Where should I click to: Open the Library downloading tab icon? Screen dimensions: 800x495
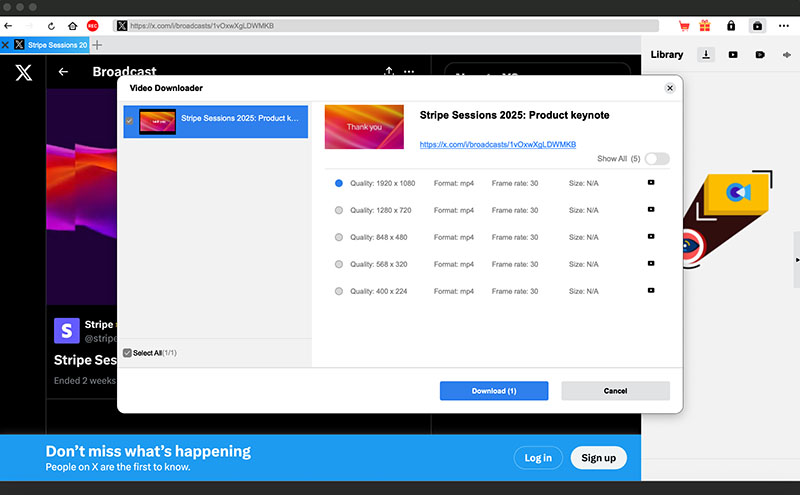click(x=706, y=55)
